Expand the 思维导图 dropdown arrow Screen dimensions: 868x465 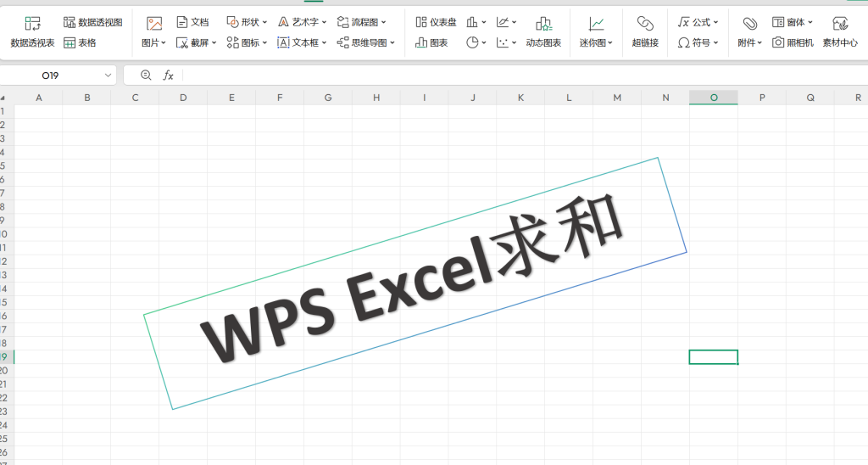(392, 42)
